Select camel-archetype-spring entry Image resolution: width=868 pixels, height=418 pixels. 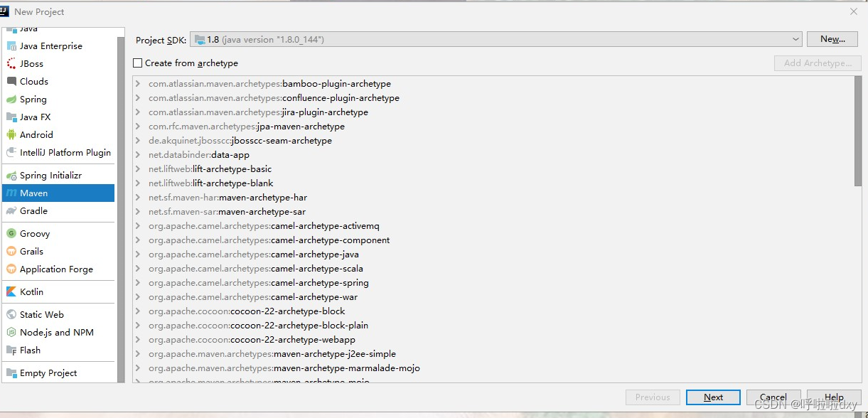(x=259, y=282)
